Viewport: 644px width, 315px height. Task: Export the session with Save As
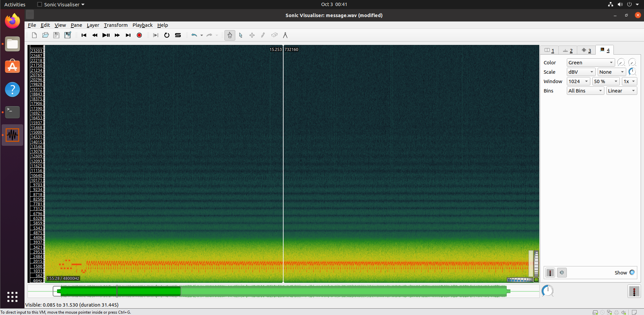(x=67, y=35)
